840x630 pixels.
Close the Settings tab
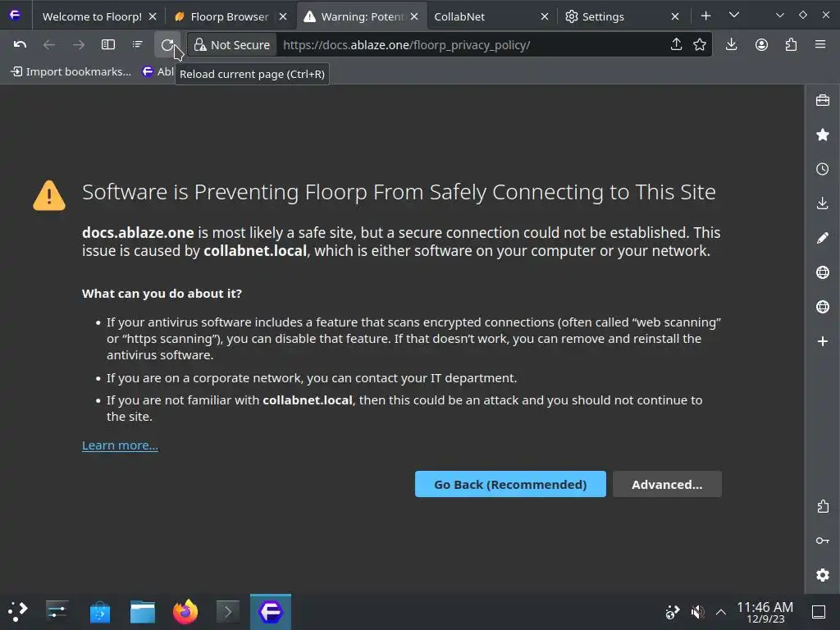[675, 16]
